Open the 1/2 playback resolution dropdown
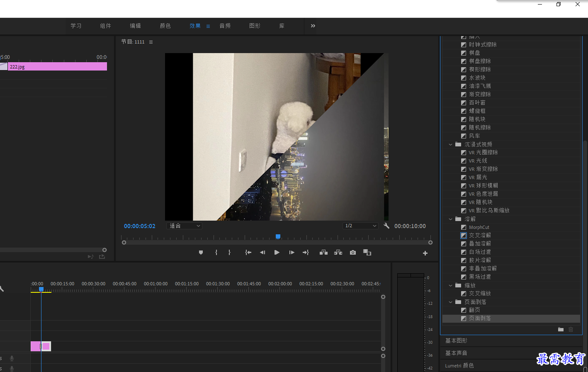 click(360, 226)
